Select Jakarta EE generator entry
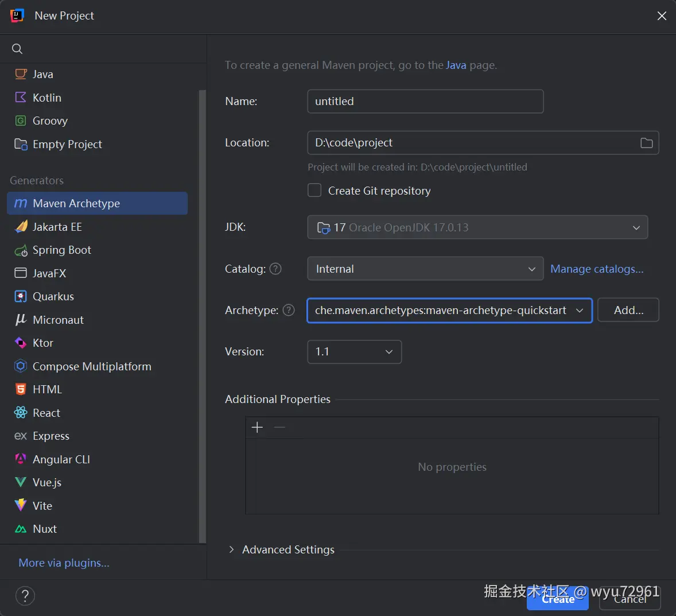 pyautogui.click(x=98, y=226)
